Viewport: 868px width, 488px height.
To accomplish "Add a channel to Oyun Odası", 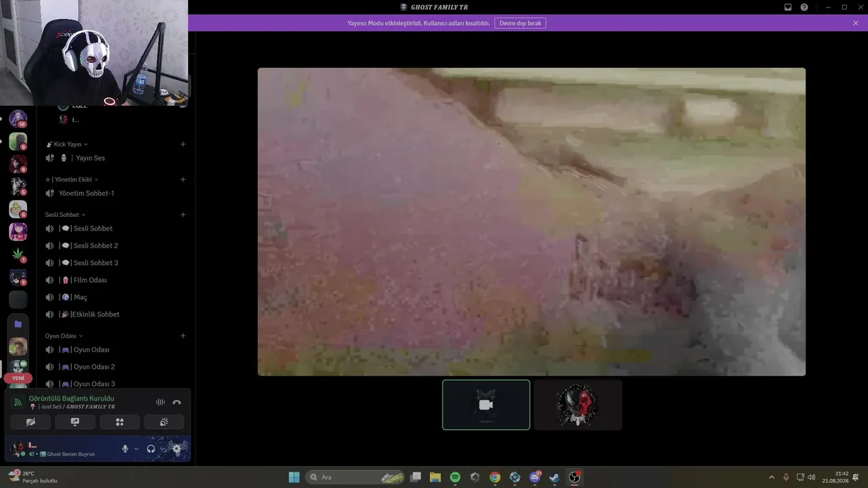I will (x=183, y=335).
